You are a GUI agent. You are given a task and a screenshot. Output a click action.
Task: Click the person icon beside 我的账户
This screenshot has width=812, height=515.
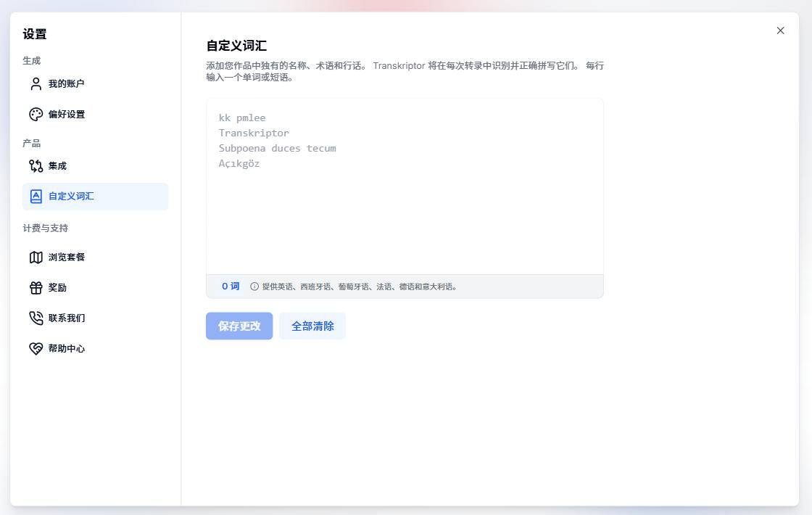click(x=36, y=84)
